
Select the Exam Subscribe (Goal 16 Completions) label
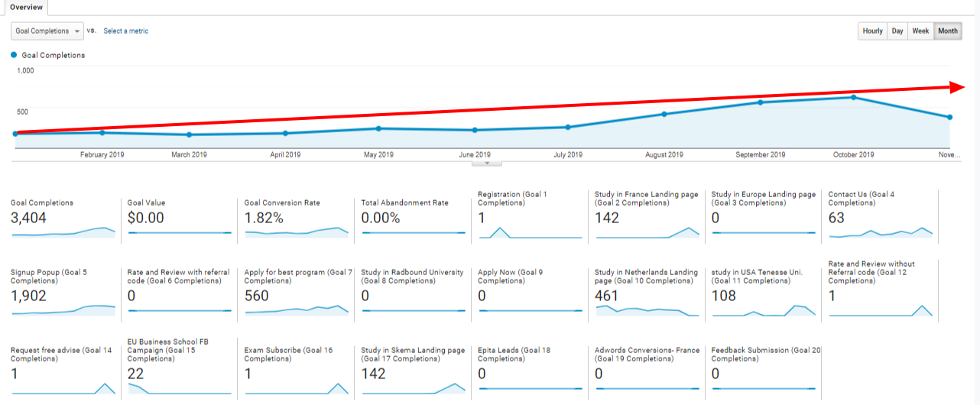[x=289, y=355]
